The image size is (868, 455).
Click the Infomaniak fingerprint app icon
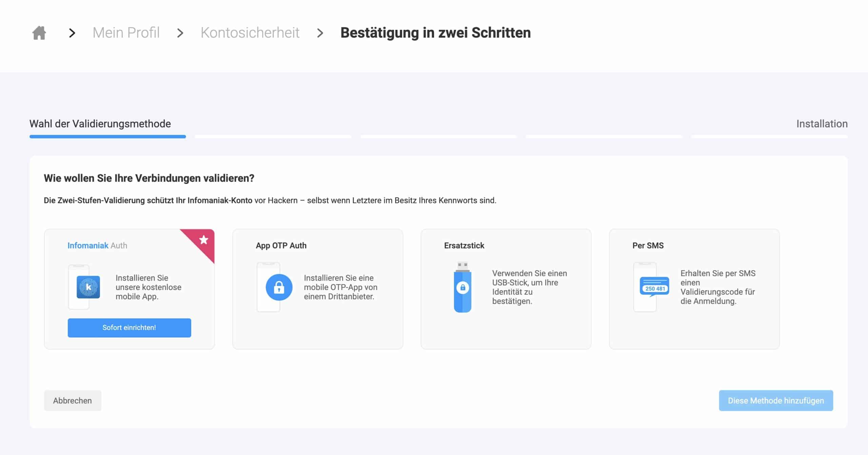pos(88,287)
